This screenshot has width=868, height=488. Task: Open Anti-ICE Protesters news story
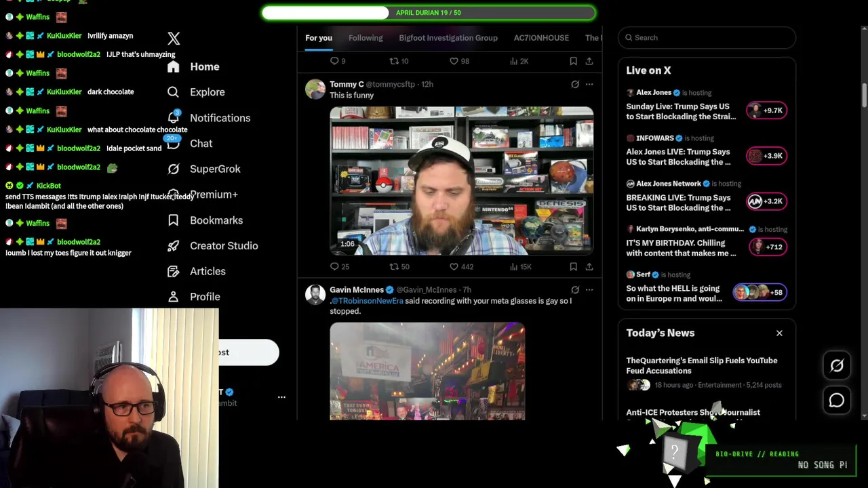pyautogui.click(x=693, y=412)
